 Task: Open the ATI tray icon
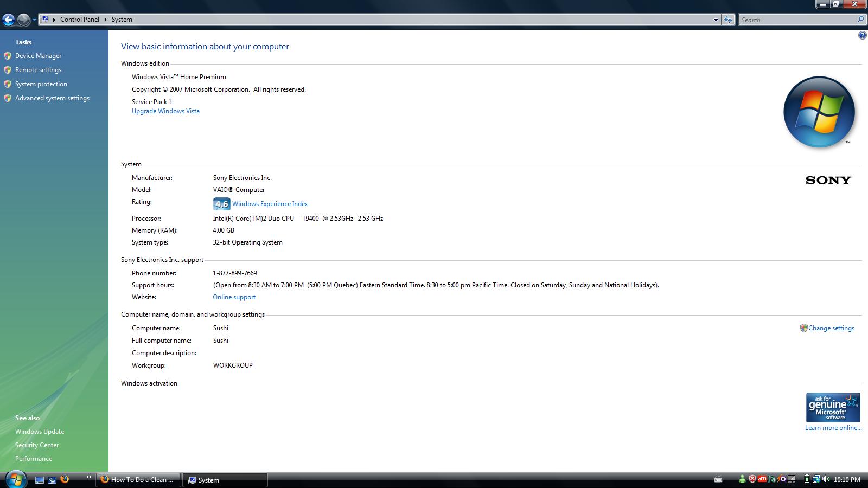[x=762, y=479]
